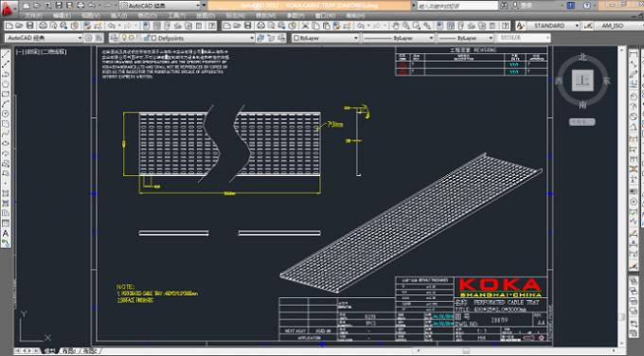Open the Text Style manager icon
The width and height of the screenshot is (644, 356).
[520, 26]
